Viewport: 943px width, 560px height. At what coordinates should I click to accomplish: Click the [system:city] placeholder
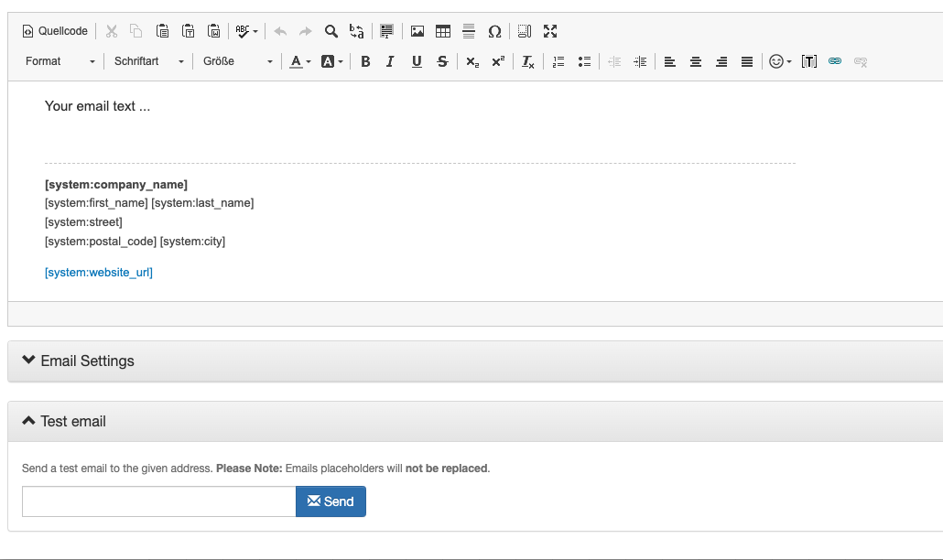[x=192, y=242]
